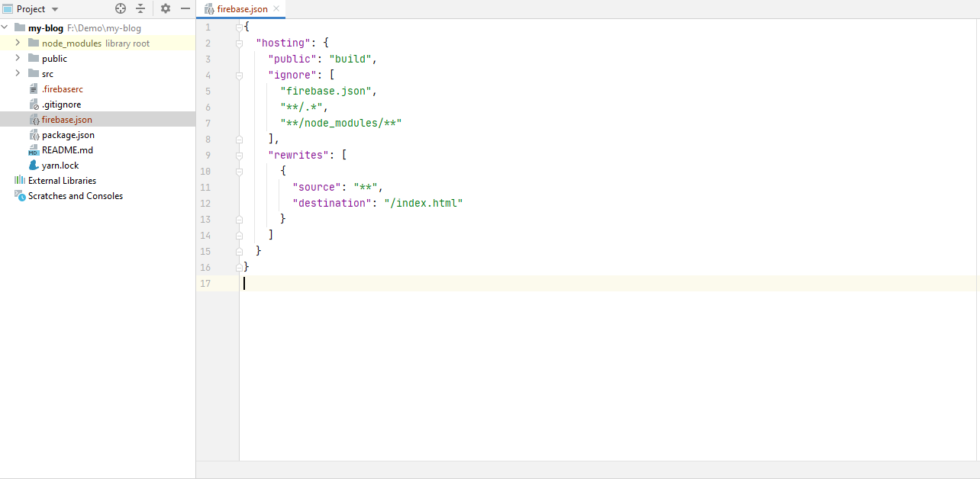Screen dimensions: 980x479
Task: Click the locate file crosshair icon
Action: (x=121, y=9)
